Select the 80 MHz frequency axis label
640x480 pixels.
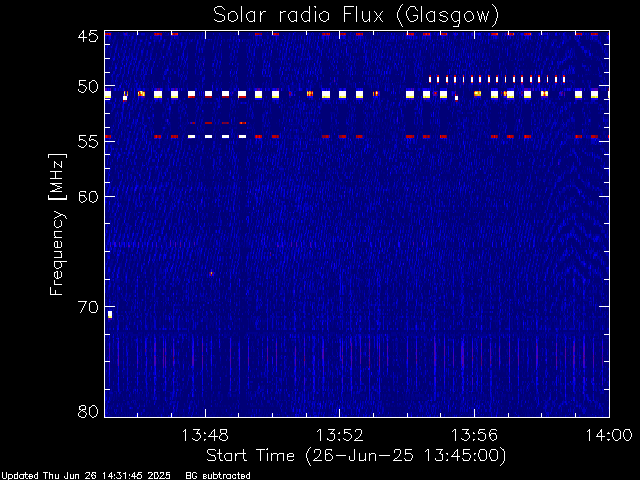point(88,411)
